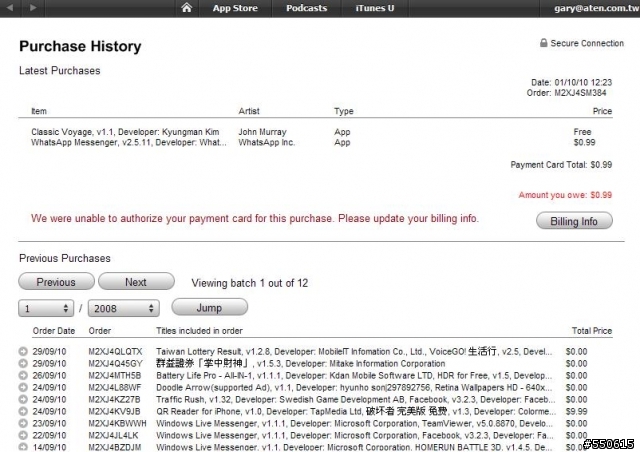Screen dimensions: 640x452
Task: Click the Next batch button
Action: pyautogui.click(x=136, y=282)
